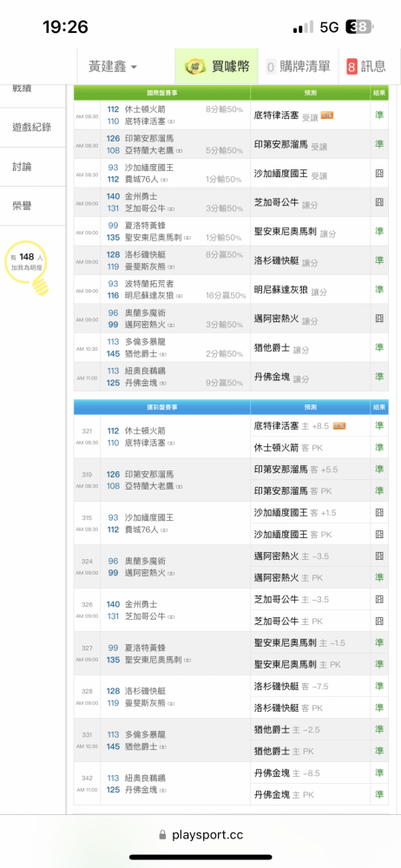Tap the battery indicator in status bar
This screenshot has height=868, width=401.
pyautogui.click(x=359, y=27)
